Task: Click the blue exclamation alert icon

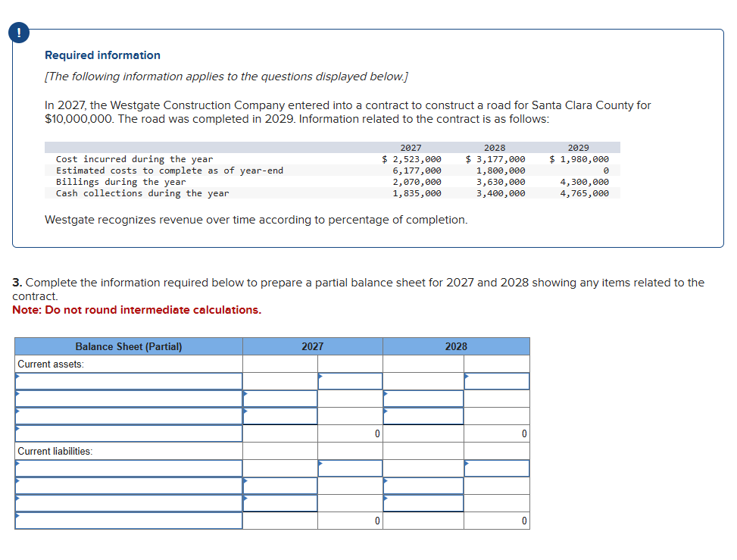Action: tap(18, 33)
